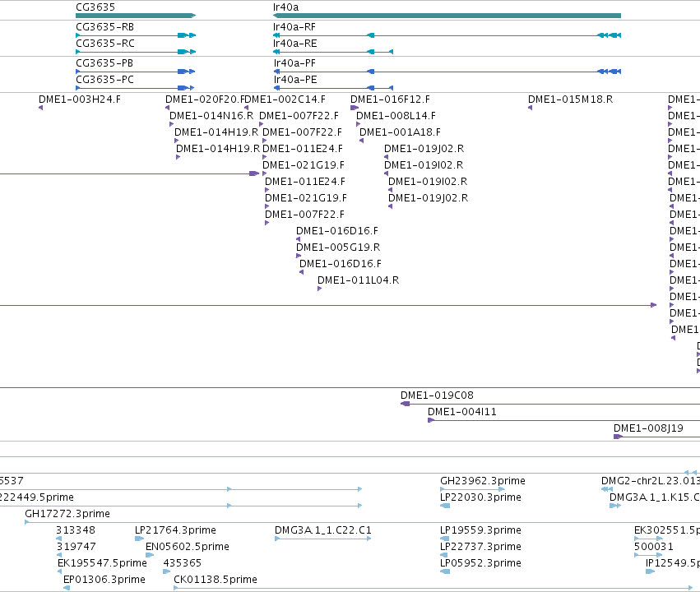Click the Ir40a-RF transcript label

(294, 27)
